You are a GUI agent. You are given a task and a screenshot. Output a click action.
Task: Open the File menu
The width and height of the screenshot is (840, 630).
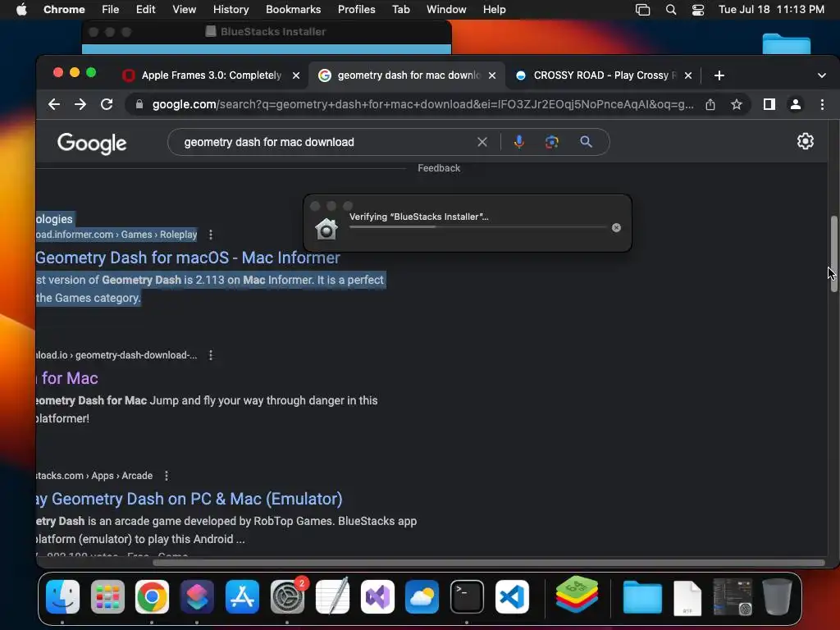pos(111,10)
